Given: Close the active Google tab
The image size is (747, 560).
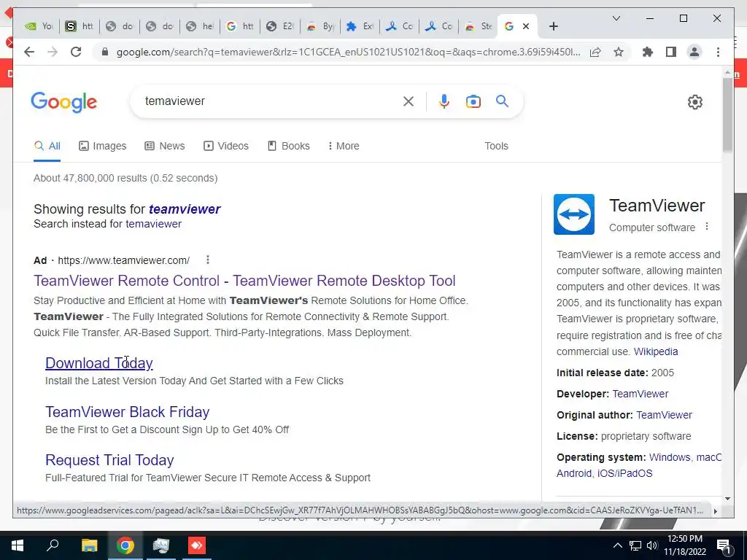Looking at the screenshot, I should tap(526, 26).
